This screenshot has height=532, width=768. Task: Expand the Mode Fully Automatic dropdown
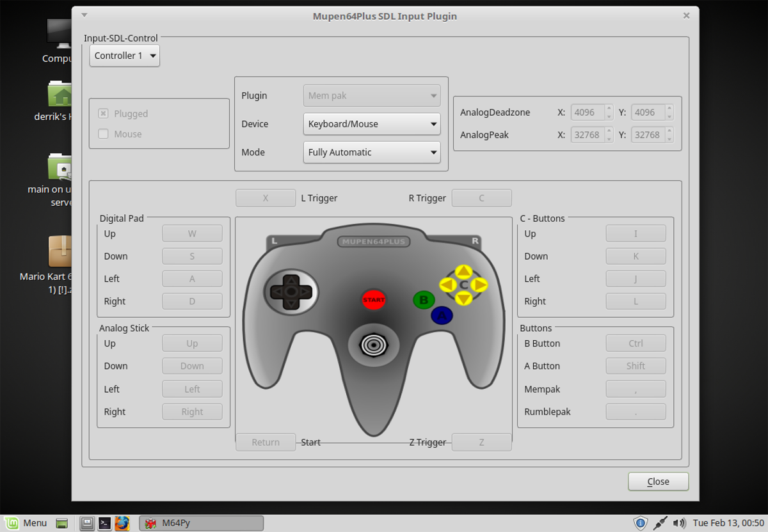tap(371, 152)
